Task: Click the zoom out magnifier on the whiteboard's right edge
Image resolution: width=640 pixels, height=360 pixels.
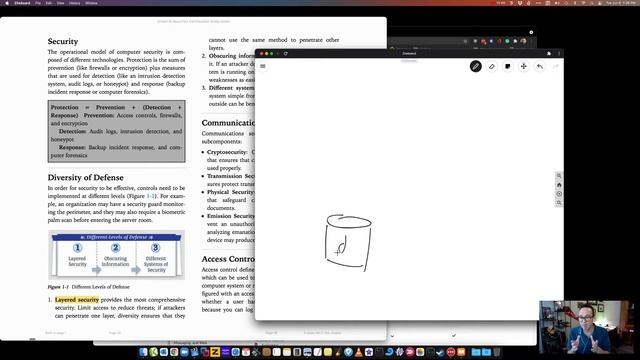Action: 559,203
